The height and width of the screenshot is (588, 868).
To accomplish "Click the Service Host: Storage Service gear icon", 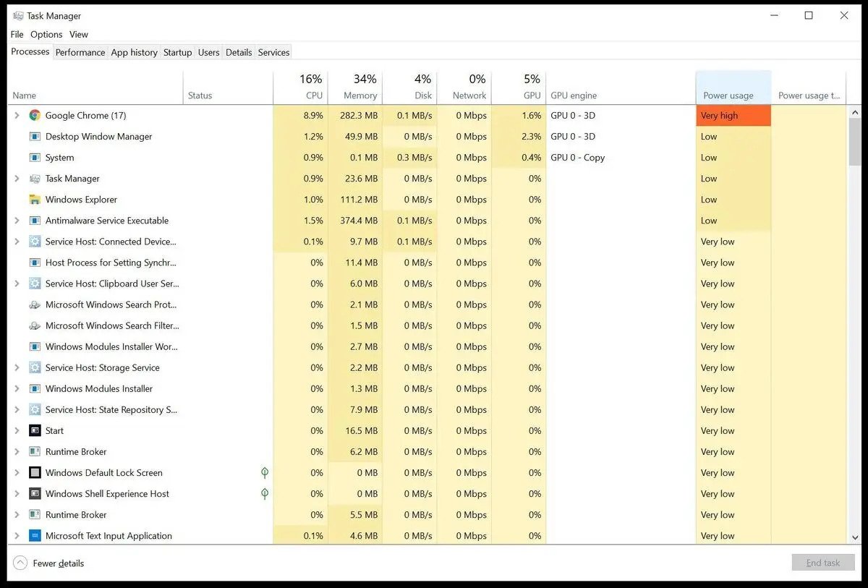I will (x=35, y=367).
